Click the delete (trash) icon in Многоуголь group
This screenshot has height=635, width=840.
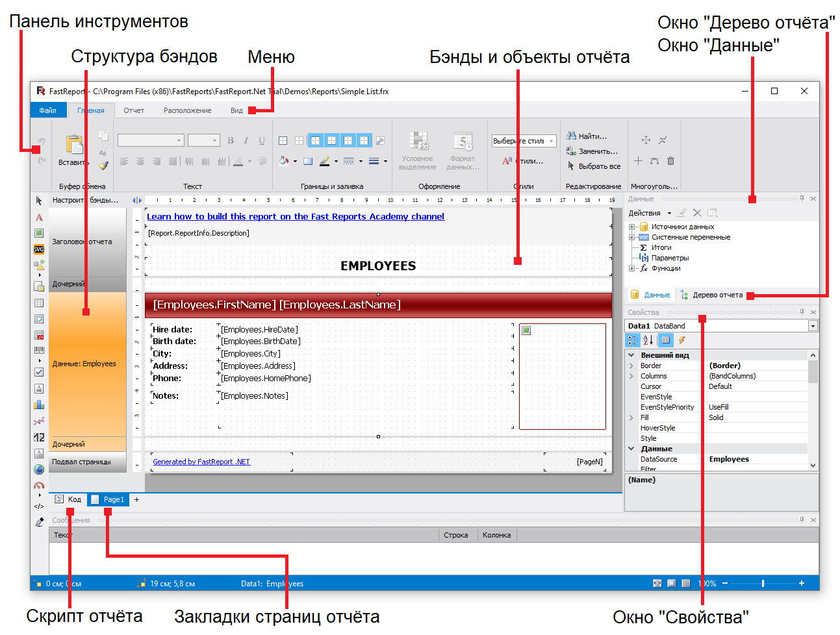click(x=670, y=160)
